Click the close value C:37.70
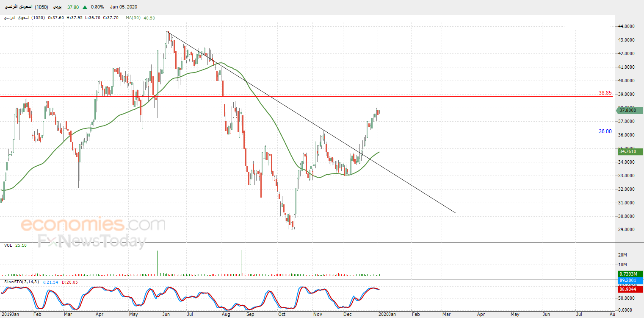 coord(111,18)
